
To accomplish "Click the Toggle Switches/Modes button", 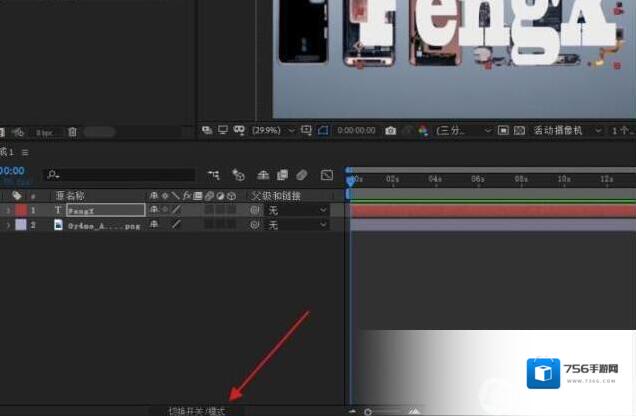I will click(x=197, y=410).
